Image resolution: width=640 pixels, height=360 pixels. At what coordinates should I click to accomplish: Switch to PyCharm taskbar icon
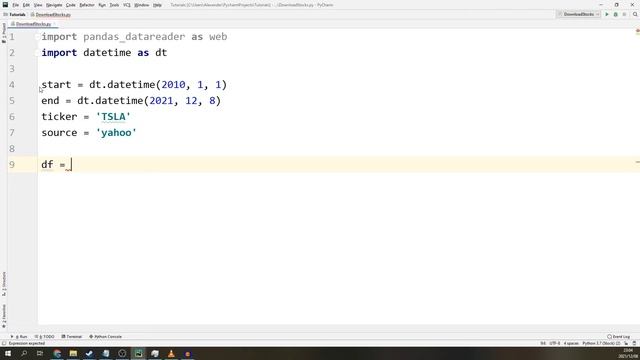pos(138,353)
